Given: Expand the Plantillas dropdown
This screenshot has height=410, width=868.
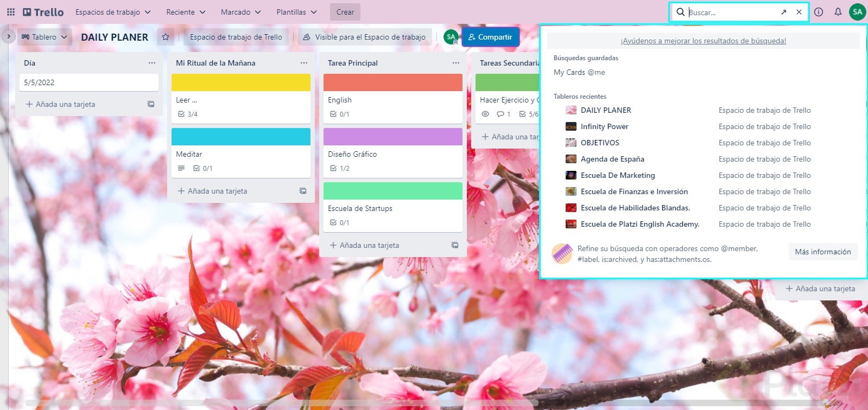Looking at the screenshot, I should point(296,12).
